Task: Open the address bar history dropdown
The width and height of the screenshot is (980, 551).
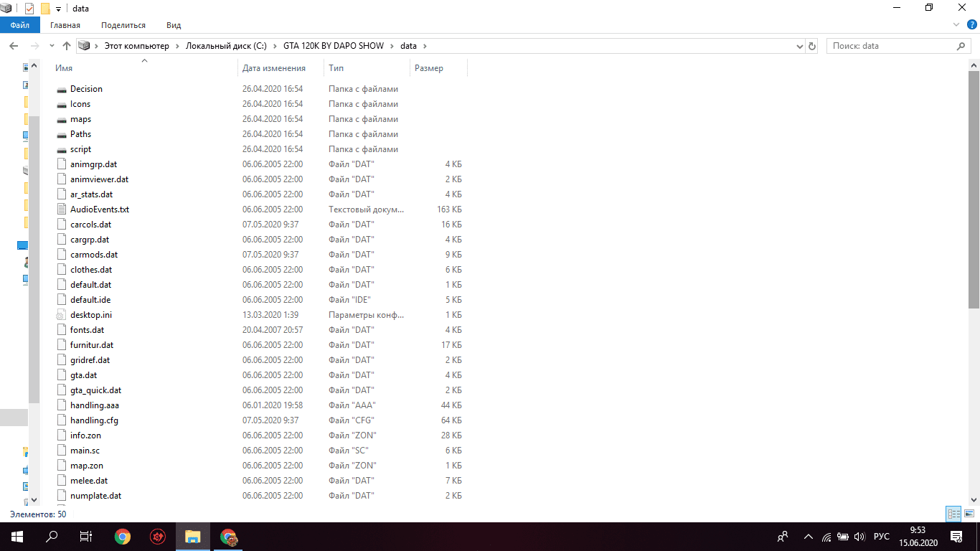Action: pyautogui.click(x=800, y=46)
